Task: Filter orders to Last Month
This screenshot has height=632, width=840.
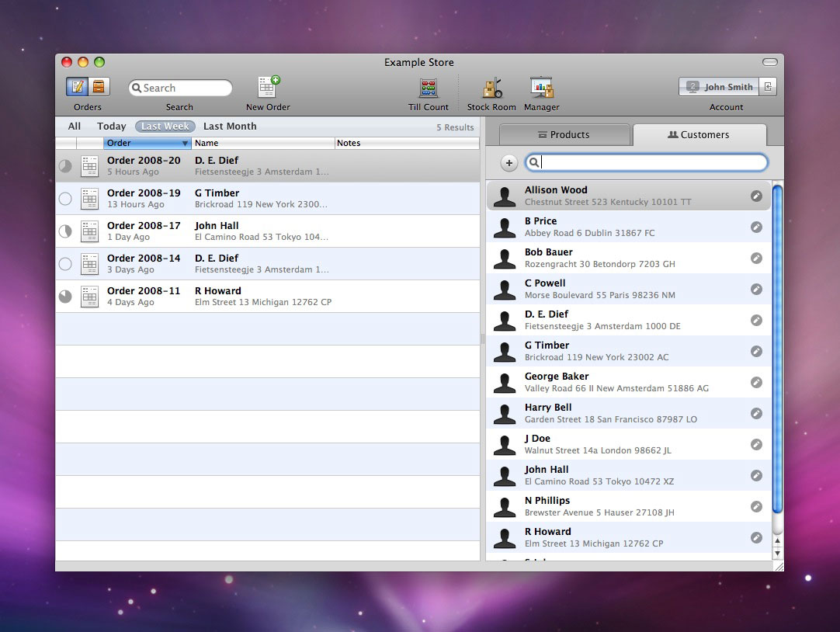Action: click(230, 127)
